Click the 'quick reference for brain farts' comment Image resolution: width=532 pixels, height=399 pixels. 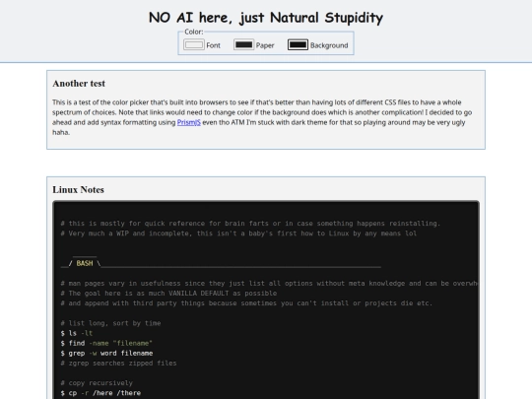pyautogui.click(x=250, y=224)
